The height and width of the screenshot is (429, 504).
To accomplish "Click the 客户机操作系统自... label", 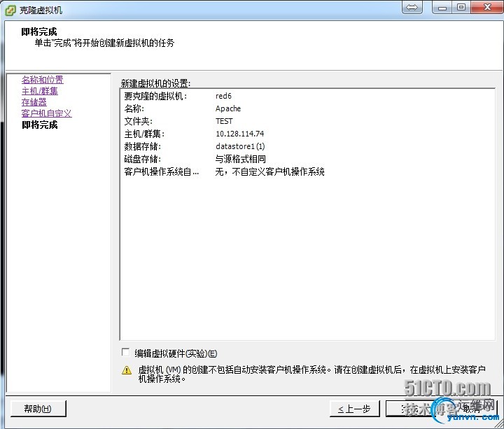I will coord(162,172).
